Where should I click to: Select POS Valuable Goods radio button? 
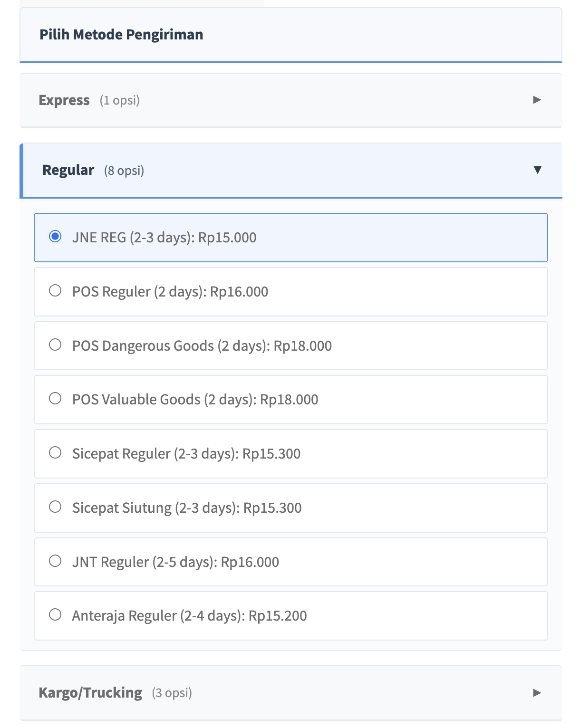click(x=55, y=398)
